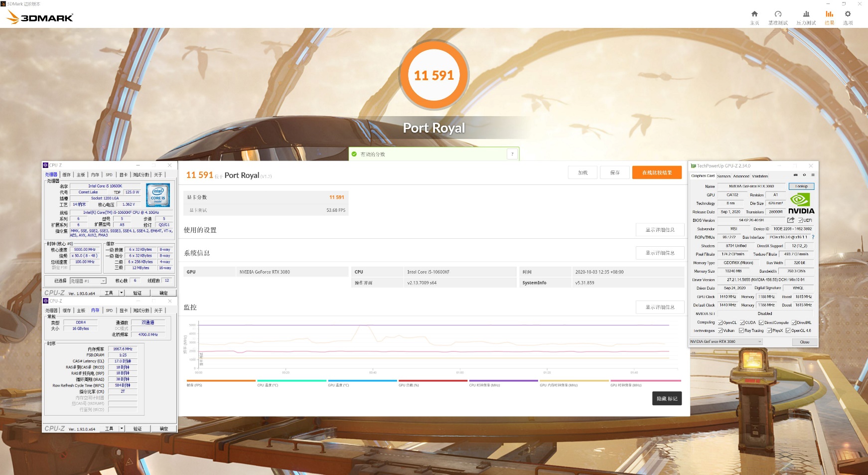The image size is (868, 475).
Task: Click the GPU-Z screenshot camera icon
Action: pos(795,175)
